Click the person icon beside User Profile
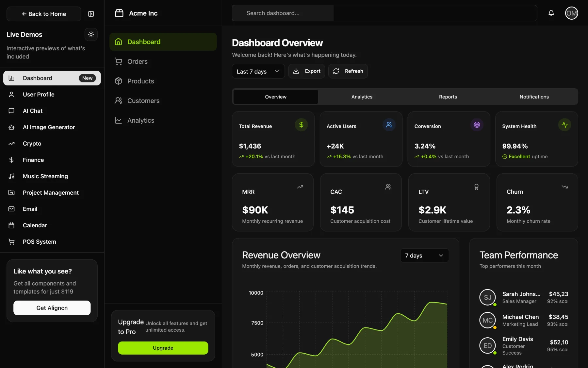Screen dimensions: 588x368 pyautogui.click(x=11, y=94)
